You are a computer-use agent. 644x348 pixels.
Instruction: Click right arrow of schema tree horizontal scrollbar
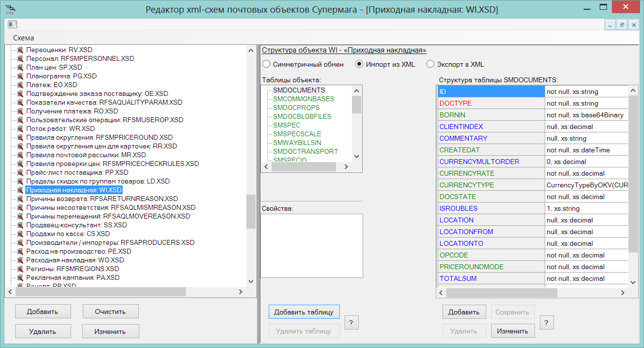240,292
